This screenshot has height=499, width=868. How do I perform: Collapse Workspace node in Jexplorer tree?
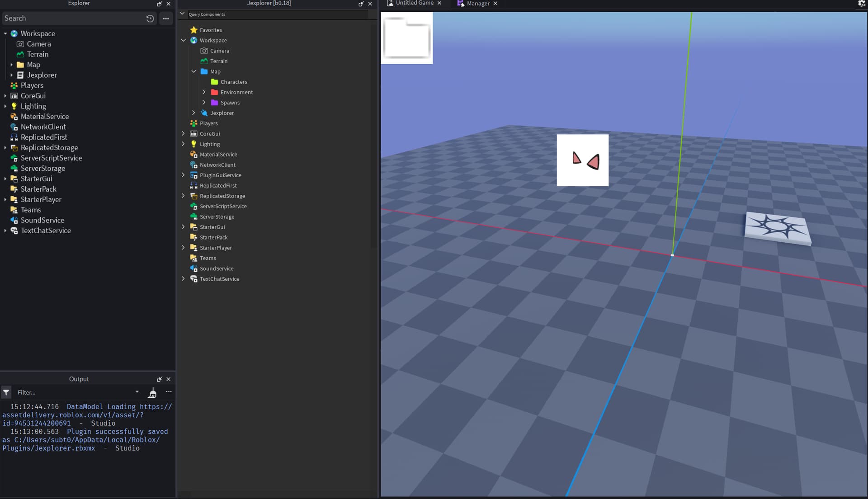pos(183,40)
